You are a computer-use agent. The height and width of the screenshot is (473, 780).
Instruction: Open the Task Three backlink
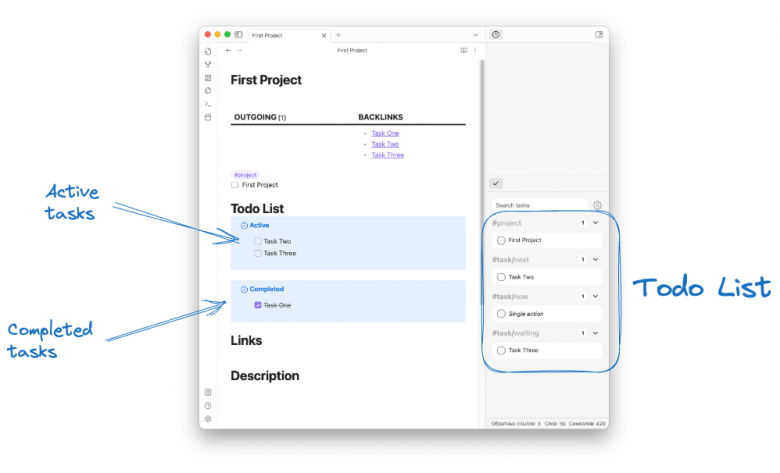[x=388, y=155]
